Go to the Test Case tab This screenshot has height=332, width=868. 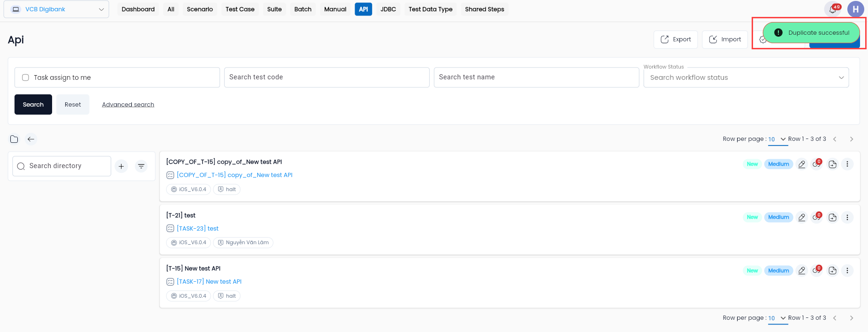(240, 9)
